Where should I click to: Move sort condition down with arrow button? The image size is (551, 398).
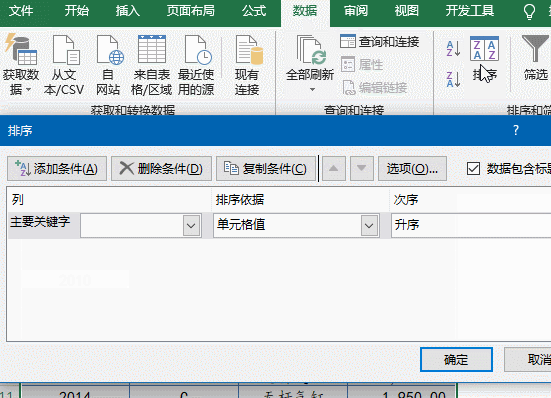tap(362, 169)
